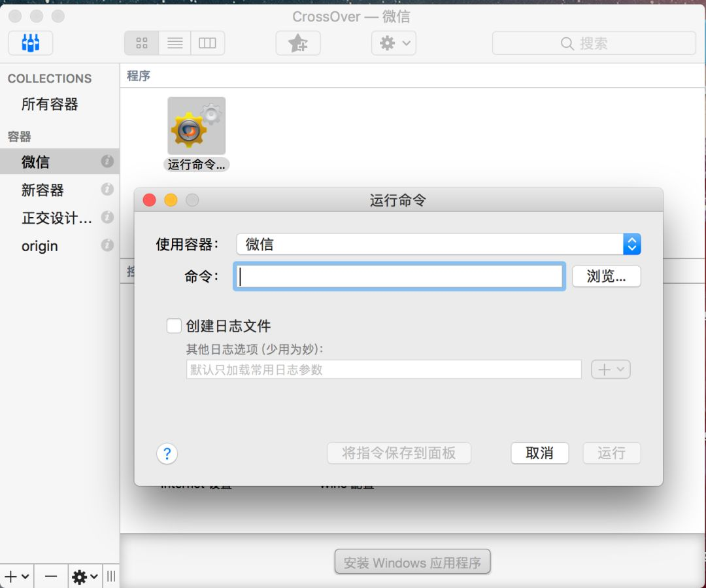Click the 浏览... button

click(606, 276)
